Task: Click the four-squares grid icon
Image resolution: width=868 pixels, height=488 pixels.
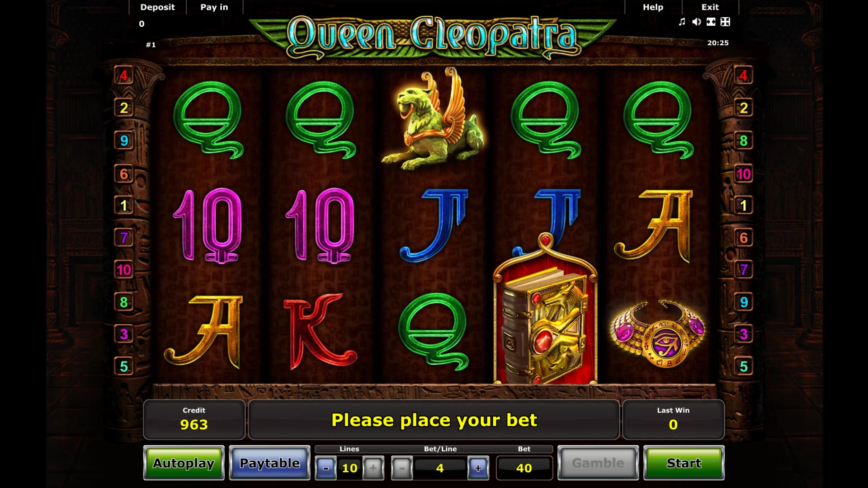Action: point(725,22)
